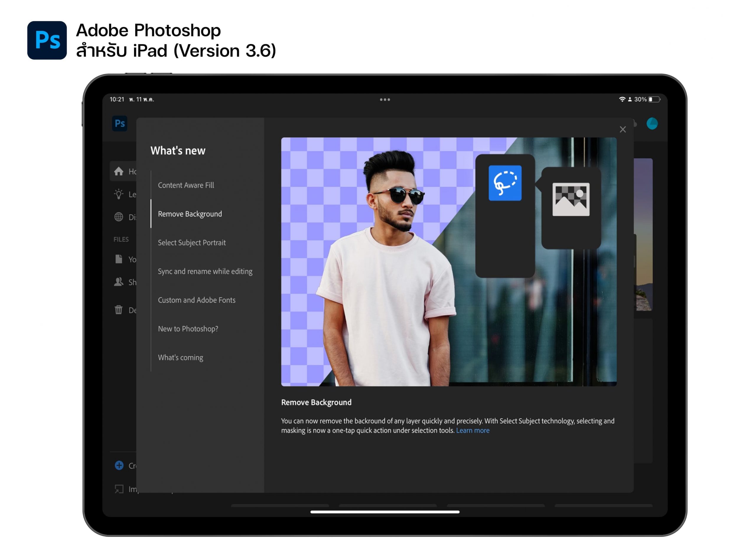756x552 pixels.
Task: Open the teal profile avatar
Action: (x=652, y=124)
